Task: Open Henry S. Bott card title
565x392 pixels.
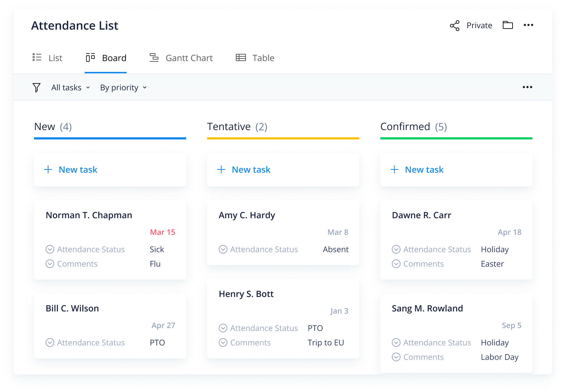Action: (x=246, y=294)
